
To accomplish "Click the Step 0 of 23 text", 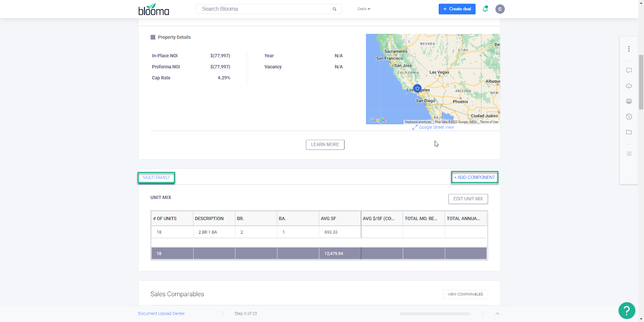I will click(x=246, y=314).
